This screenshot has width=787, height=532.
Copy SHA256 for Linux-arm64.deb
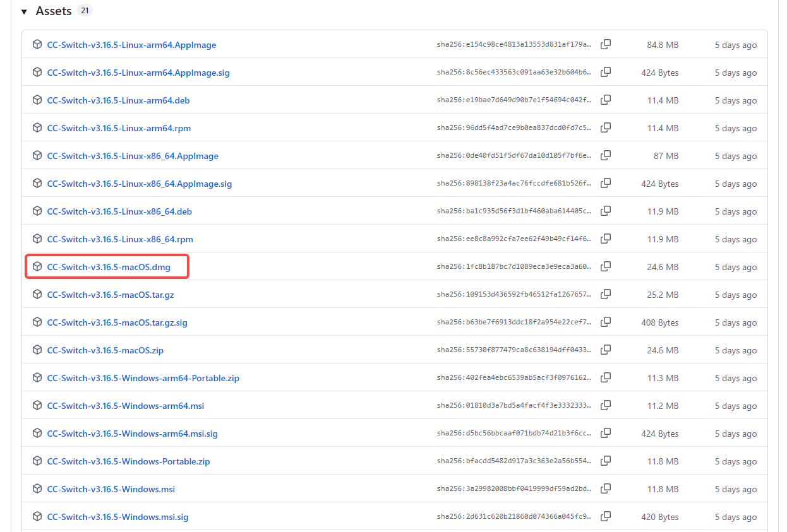tap(606, 100)
